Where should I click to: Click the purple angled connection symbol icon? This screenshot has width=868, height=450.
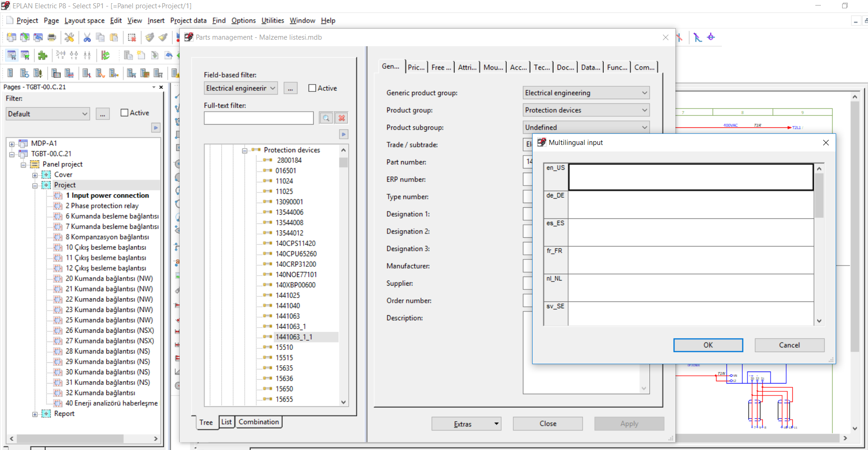click(698, 37)
